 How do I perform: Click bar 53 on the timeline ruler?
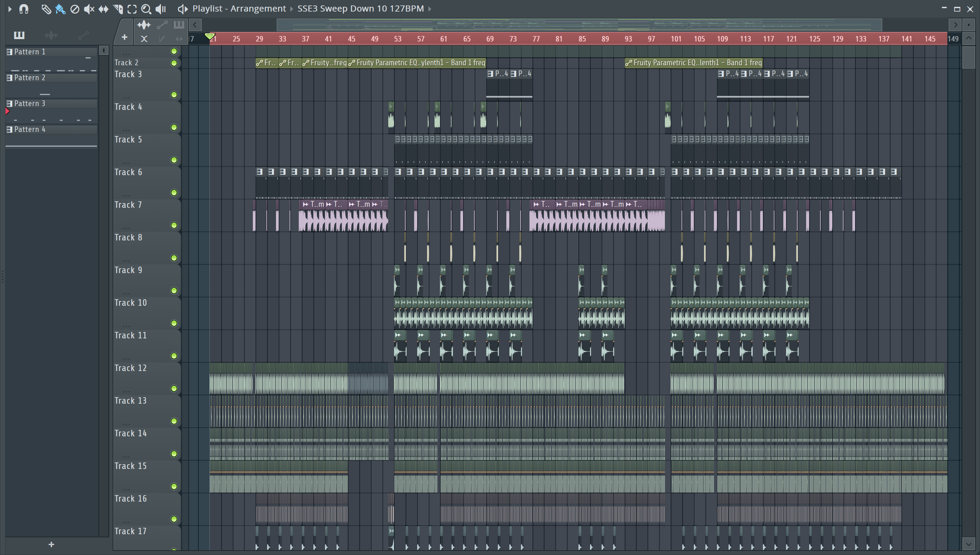click(x=397, y=38)
